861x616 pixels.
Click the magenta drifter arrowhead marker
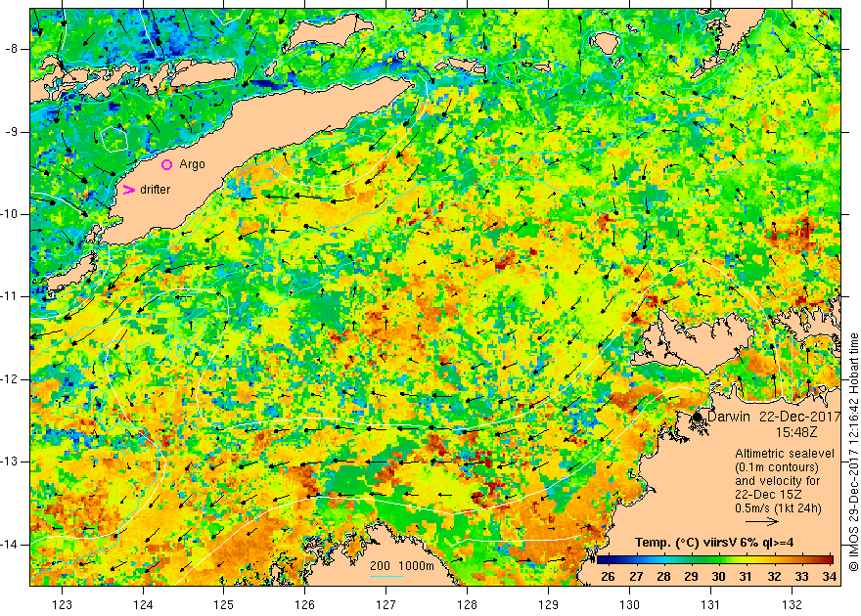(128, 190)
